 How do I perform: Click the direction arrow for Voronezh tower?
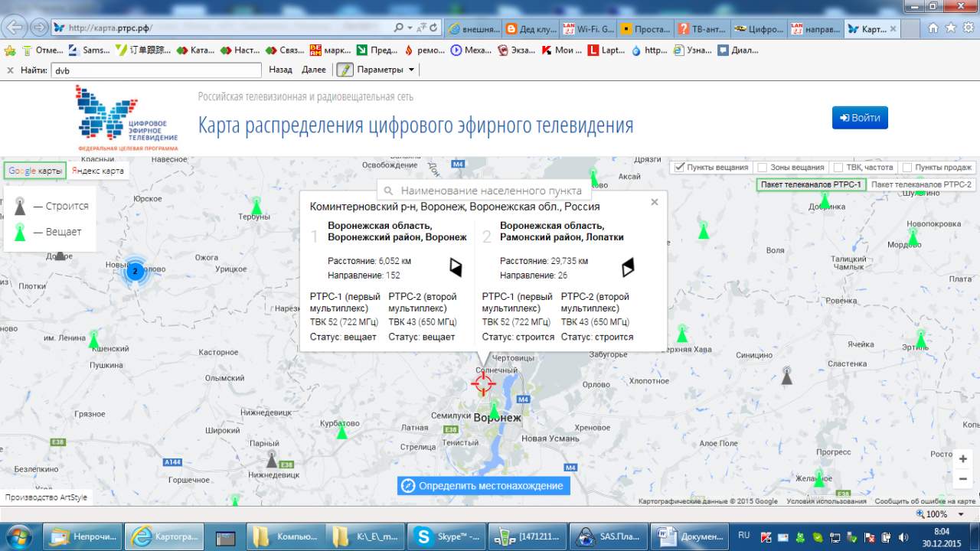pyautogui.click(x=456, y=267)
